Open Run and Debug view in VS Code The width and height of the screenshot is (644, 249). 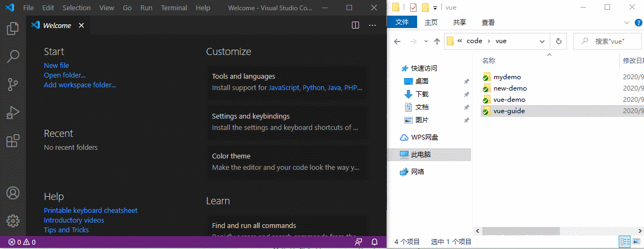coord(13,112)
